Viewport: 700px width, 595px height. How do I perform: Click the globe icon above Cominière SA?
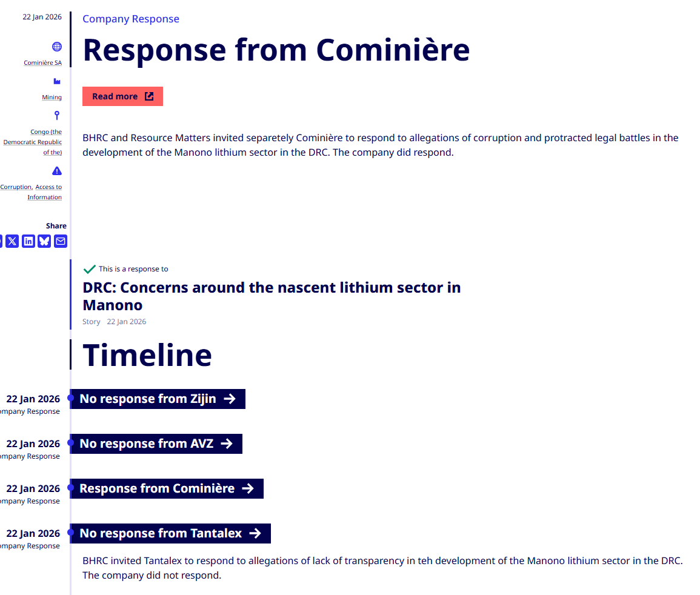coord(57,47)
